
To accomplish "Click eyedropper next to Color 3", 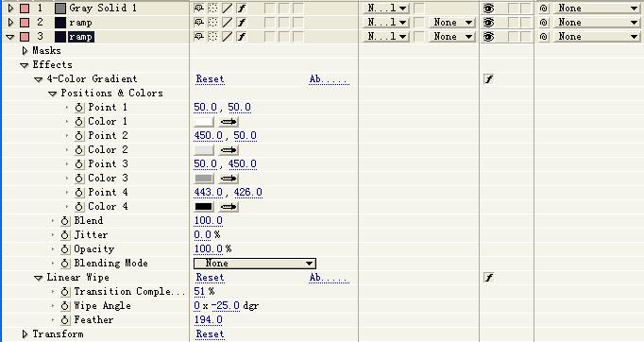I will click(x=229, y=179).
